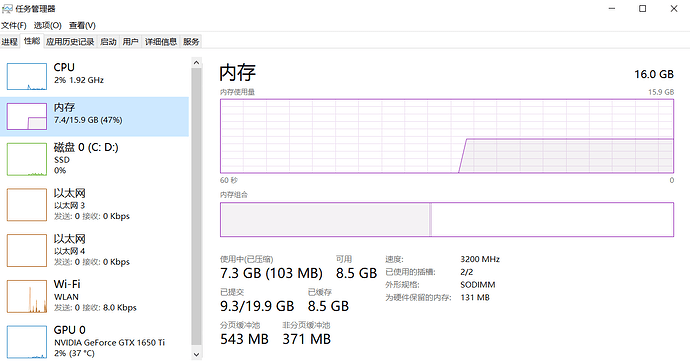Open the 内存 memory graph thumbnail
Screen dimensions: 690x363
click(x=26, y=116)
